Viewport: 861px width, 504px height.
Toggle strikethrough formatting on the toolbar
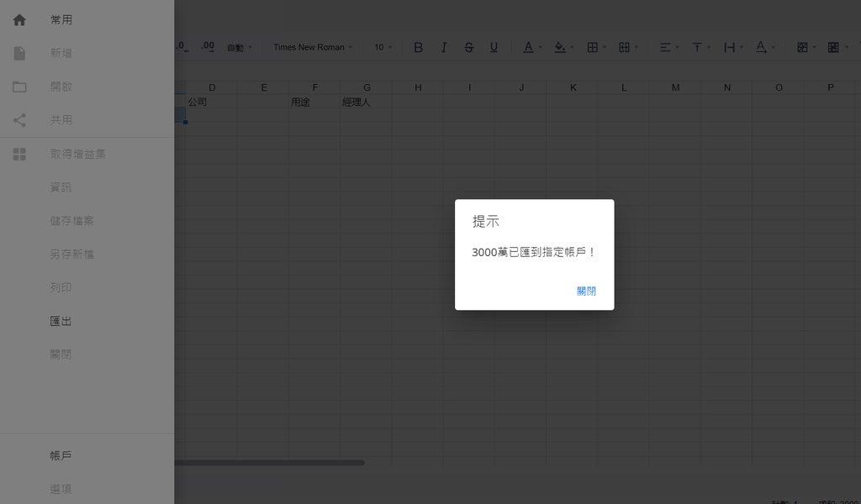tap(468, 48)
